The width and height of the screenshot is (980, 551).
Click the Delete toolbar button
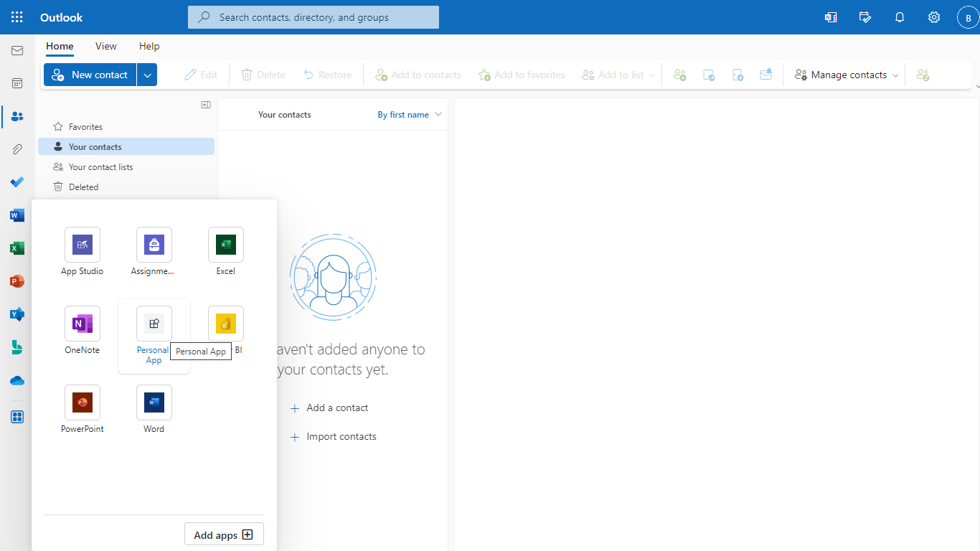click(263, 75)
